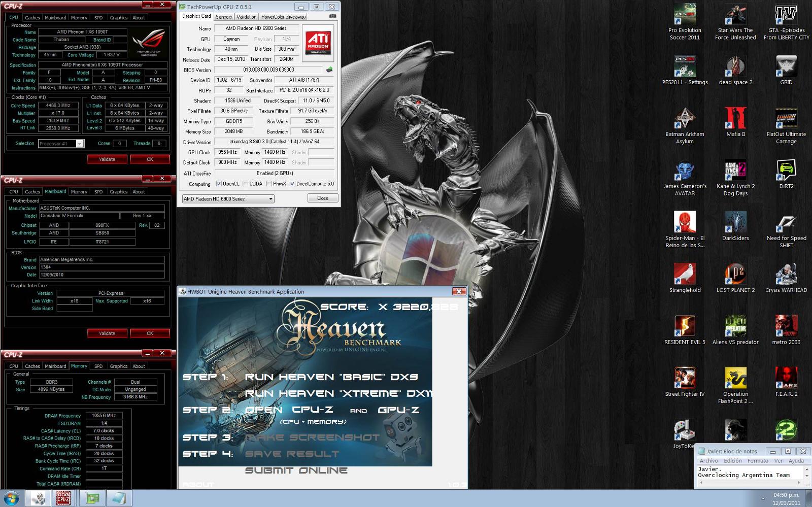Launch dead space 2 desktop icon

click(735, 70)
